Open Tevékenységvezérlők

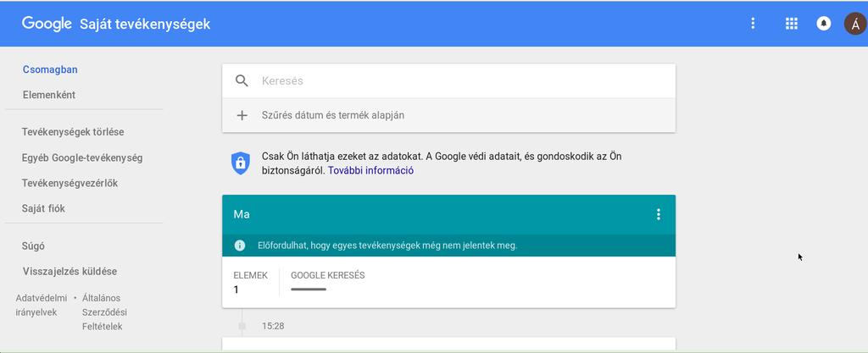pyautogui.click(x=70, y=183)
